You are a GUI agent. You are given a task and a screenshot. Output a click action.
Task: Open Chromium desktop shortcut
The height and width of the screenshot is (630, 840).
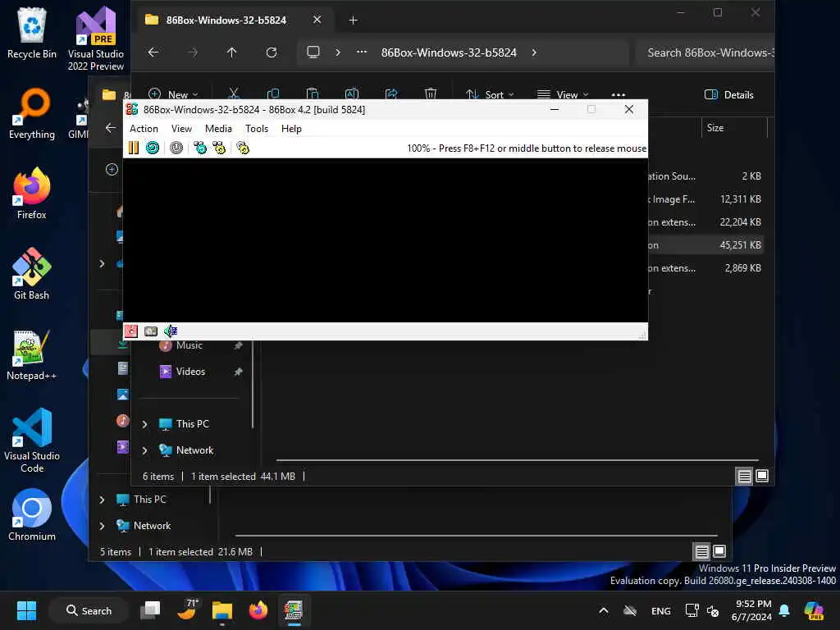(x=32, y=515)
